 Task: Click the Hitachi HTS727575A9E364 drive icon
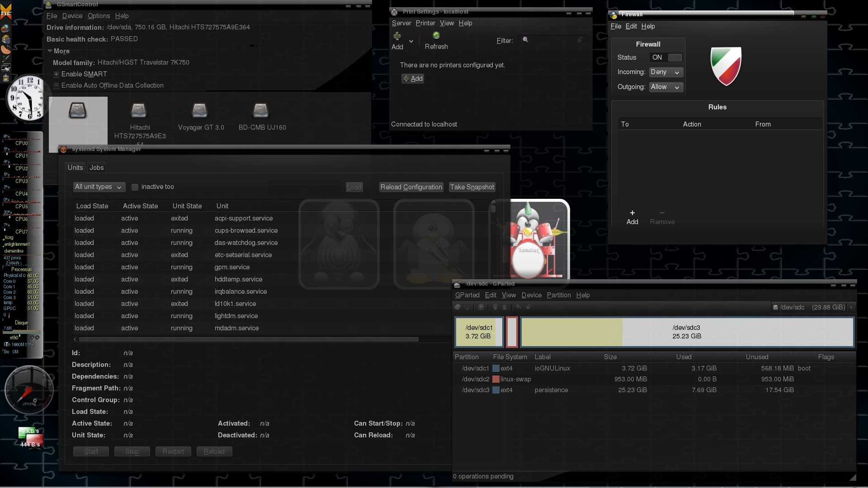pyautogui.click(x=139, y=111)
